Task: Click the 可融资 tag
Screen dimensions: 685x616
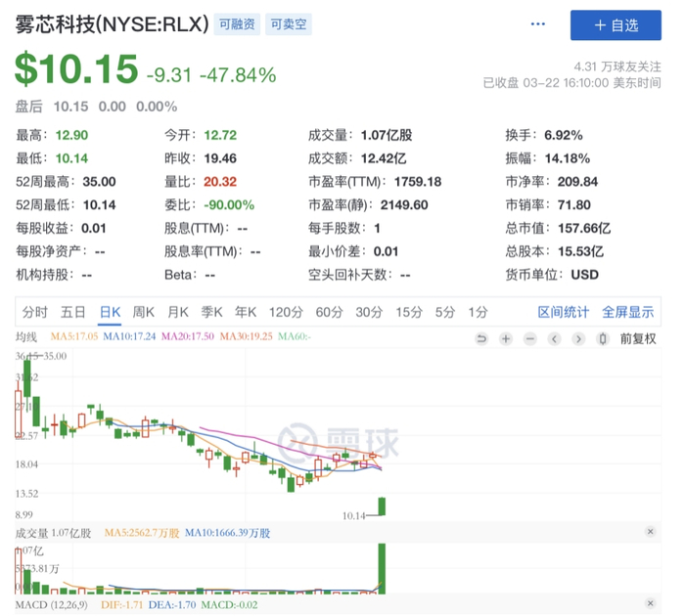Action: click(235, 25)
